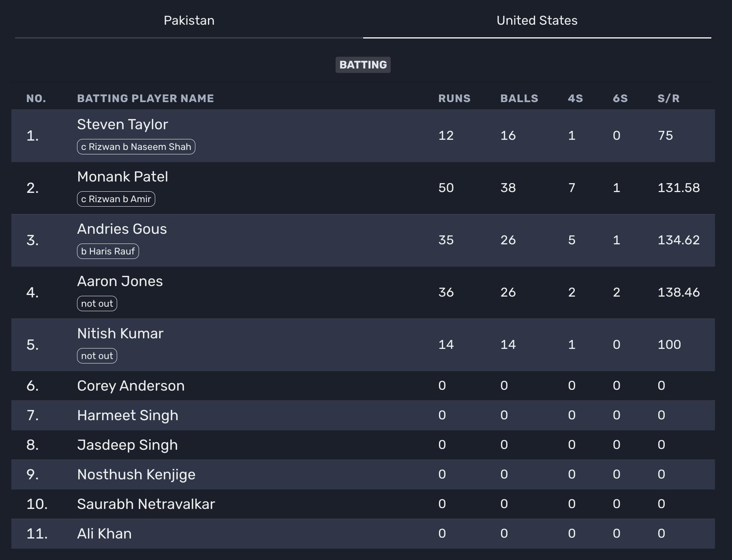Click the 'c Rizwan b Naseem Shah' dismissal tag
Screen dimensions: 732x560
[x=136, y=147]
